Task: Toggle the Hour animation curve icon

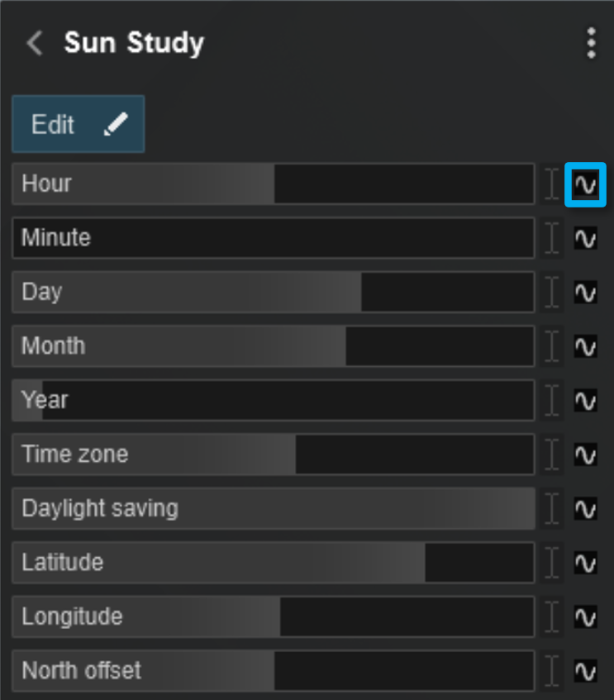Action: 585,184
